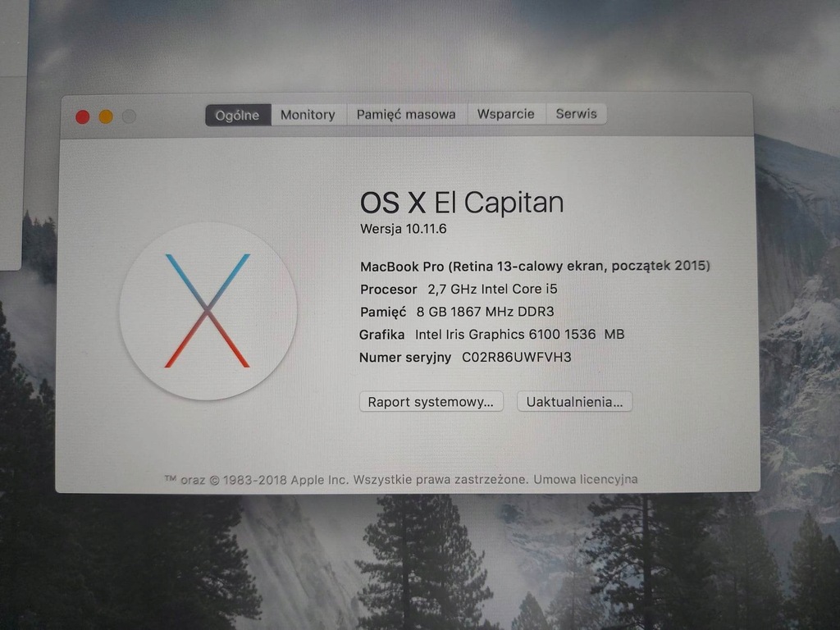Click the MacBook Pro model description line
Viewport: 840px width, 630px height.
coord(535,266)
